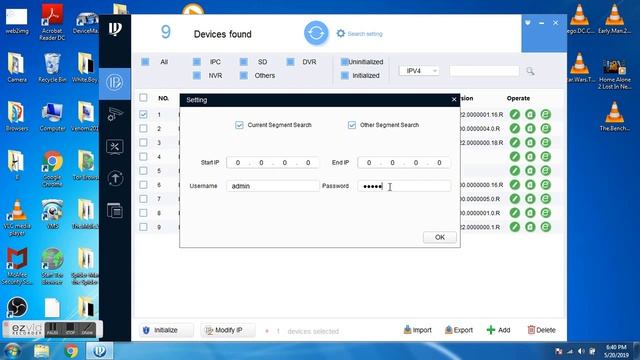Open bottom sidebar template icon

[115, 211]
